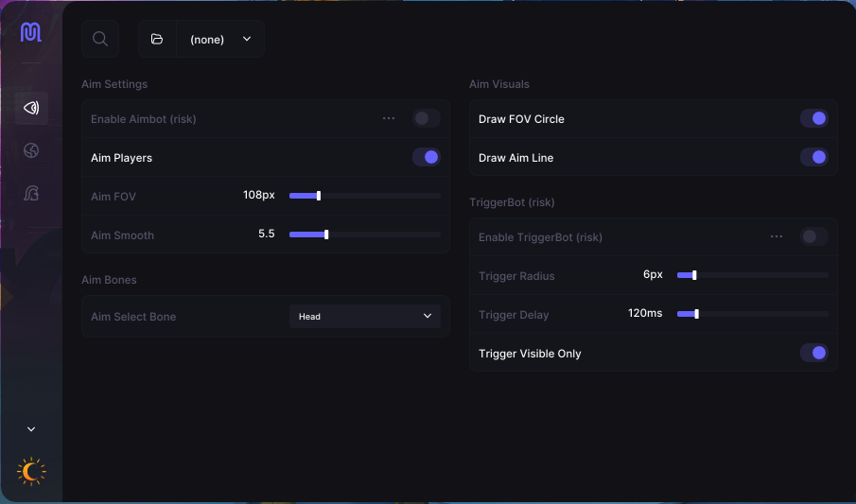Click the Aim Smooth slider track
This screenshot has height=504, width=856.
[x=365, y=235]
